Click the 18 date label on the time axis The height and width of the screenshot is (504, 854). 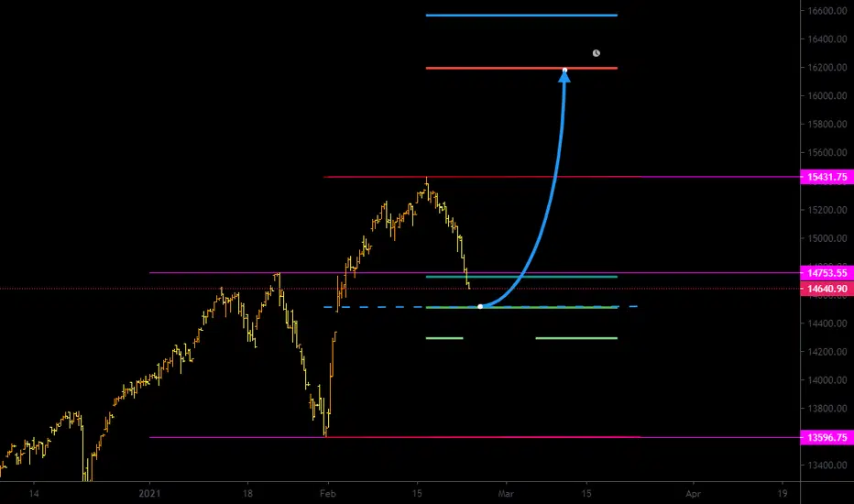[x=247, y=494]
